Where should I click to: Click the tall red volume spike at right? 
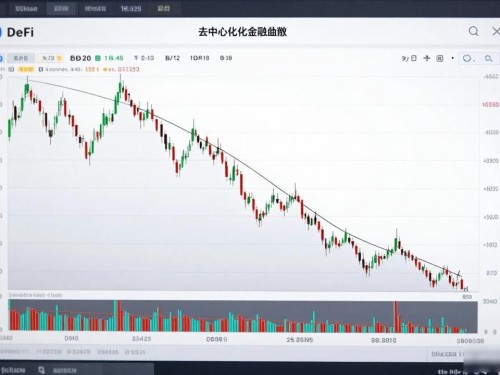point(396,317)
